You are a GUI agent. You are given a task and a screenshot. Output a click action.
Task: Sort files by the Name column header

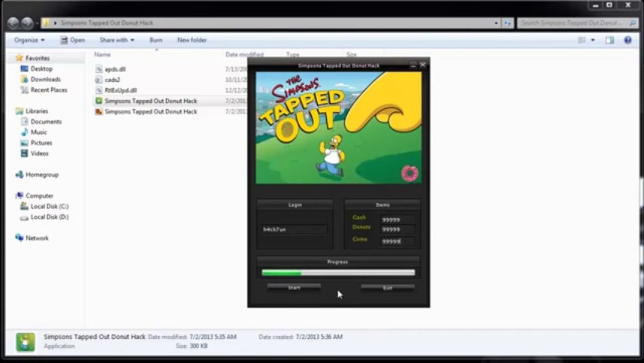tap(103, 54)
